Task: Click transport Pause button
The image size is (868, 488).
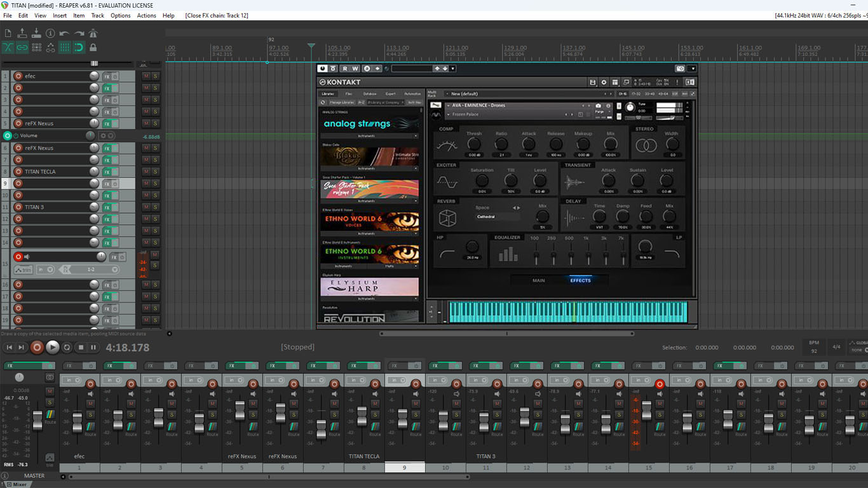Action: coord(93,348)
